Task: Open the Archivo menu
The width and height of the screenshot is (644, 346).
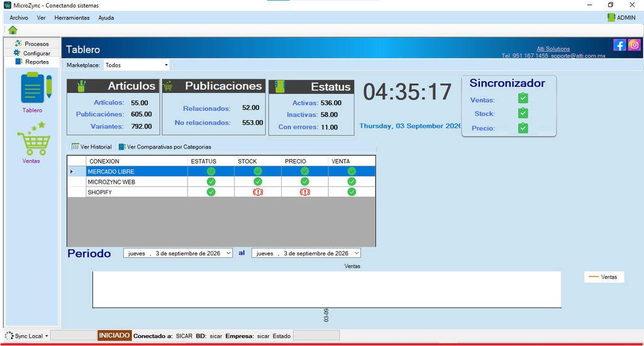Action: coord(19,18)
